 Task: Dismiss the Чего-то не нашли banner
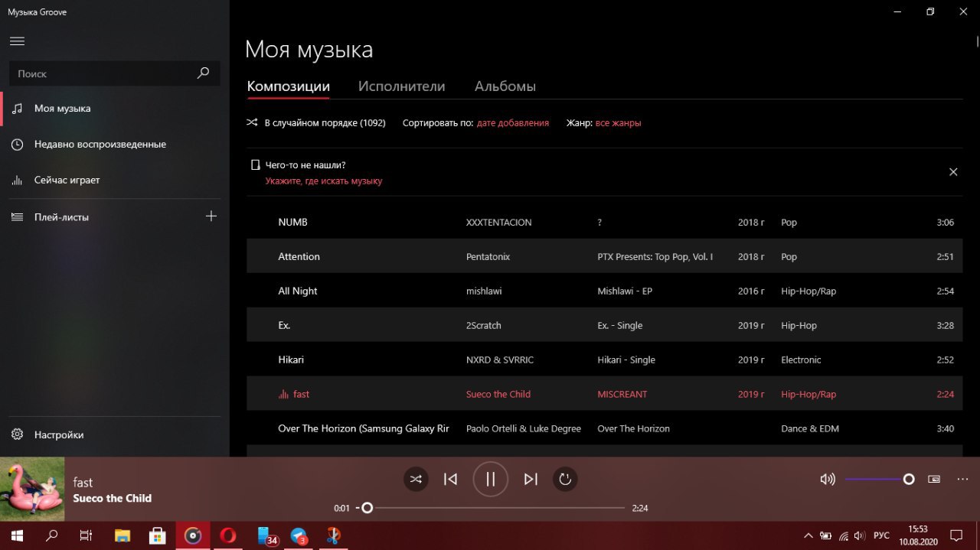tap(953, 172)
